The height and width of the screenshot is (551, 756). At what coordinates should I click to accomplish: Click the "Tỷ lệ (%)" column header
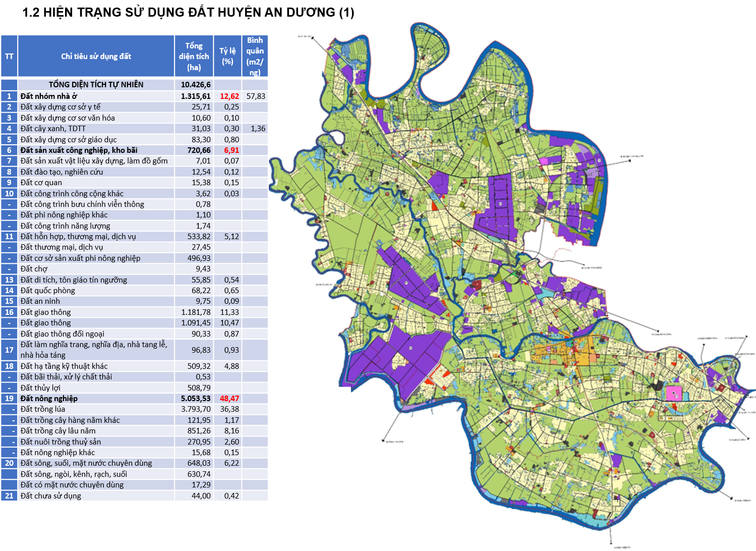point(227,56)
